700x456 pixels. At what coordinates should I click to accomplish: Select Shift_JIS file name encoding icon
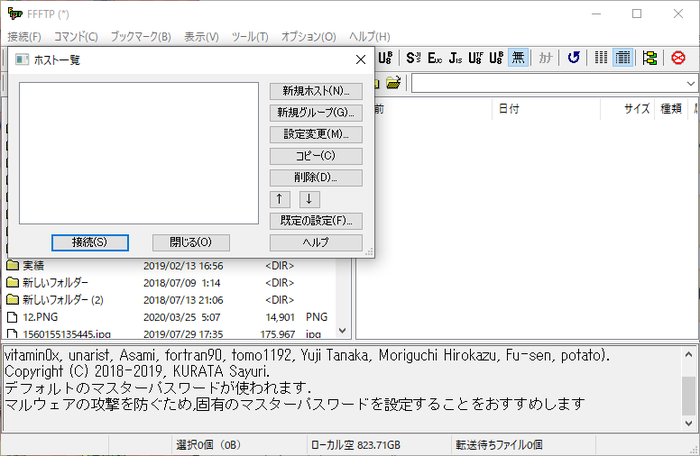tap(413, 58)
